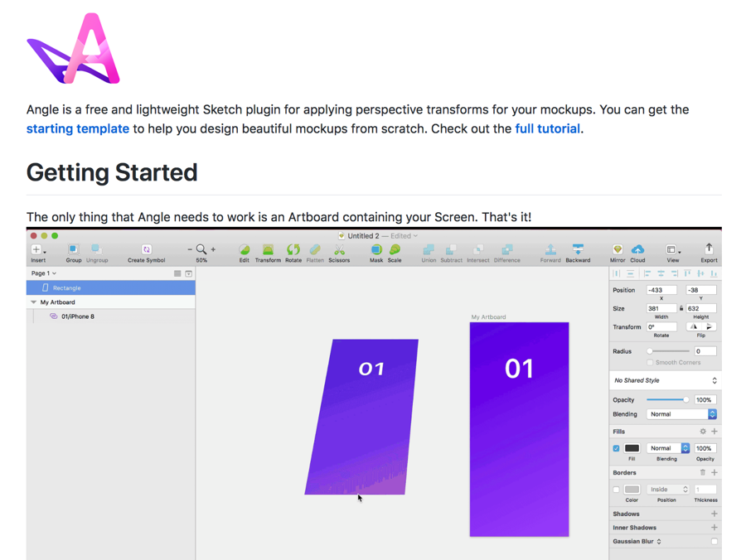Click the border color swatch

tap(632, 489)
